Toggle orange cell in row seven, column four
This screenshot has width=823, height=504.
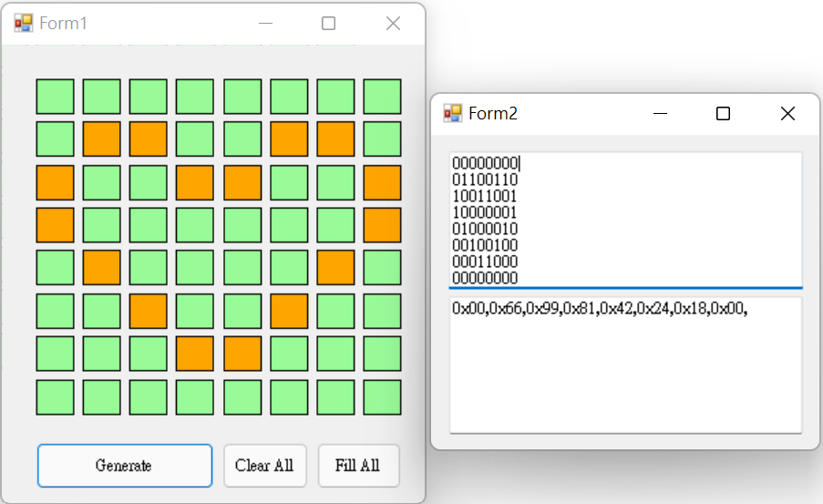(195, 354)
